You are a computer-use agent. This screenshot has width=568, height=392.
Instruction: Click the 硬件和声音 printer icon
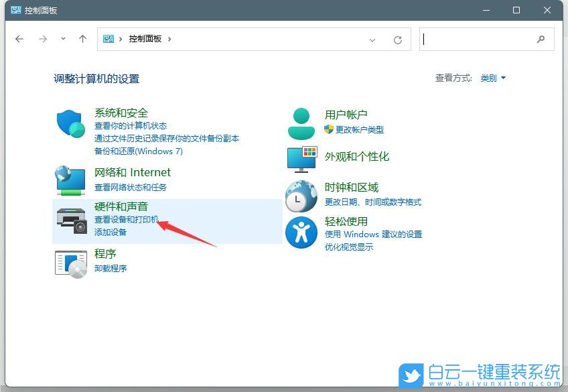tap(70, 220)
